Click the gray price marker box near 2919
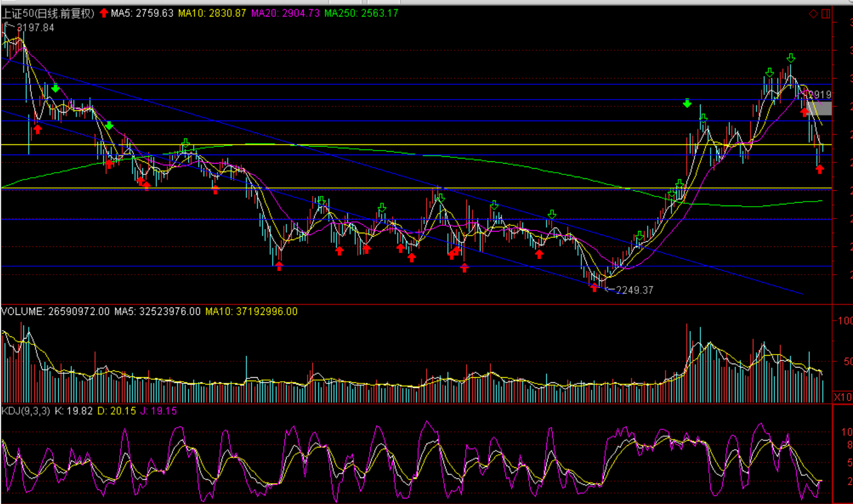Image resolution: width=853 pixels, height=504 pixels. (x=820, y=108)
